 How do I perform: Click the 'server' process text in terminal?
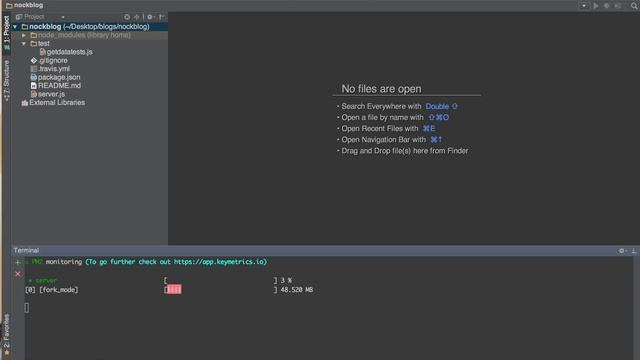pos(46,280)
